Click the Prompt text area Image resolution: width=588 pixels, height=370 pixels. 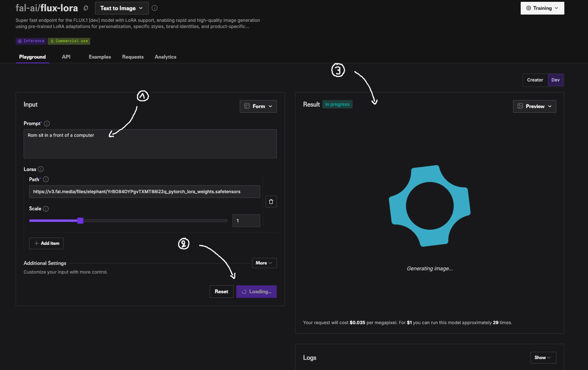click(x=150, y=144)
